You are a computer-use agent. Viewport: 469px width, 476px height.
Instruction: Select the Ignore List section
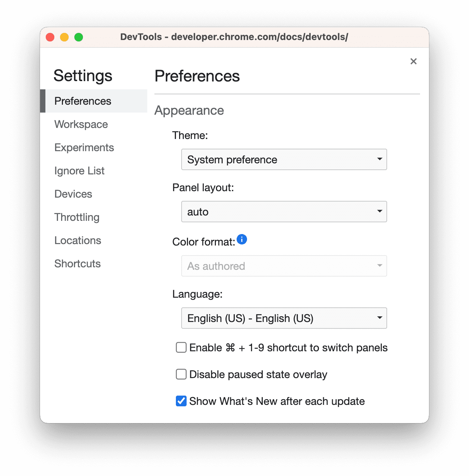click(x=79, y=170)
